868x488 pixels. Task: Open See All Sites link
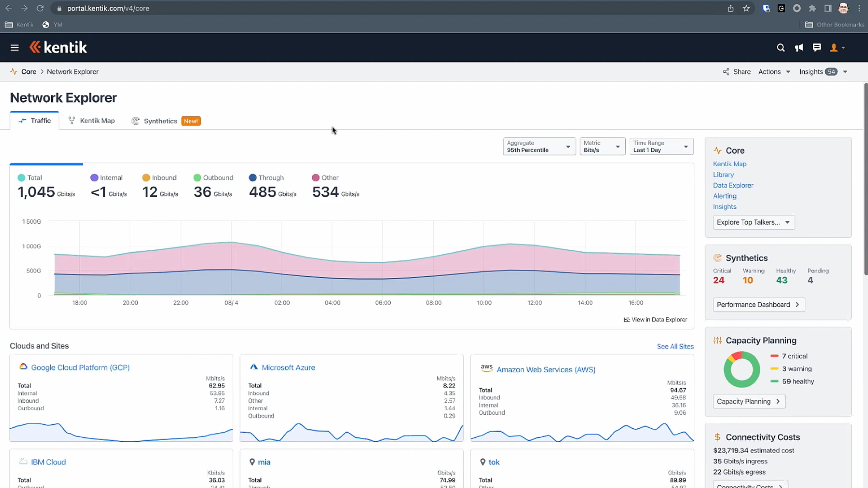click(675, 346)
